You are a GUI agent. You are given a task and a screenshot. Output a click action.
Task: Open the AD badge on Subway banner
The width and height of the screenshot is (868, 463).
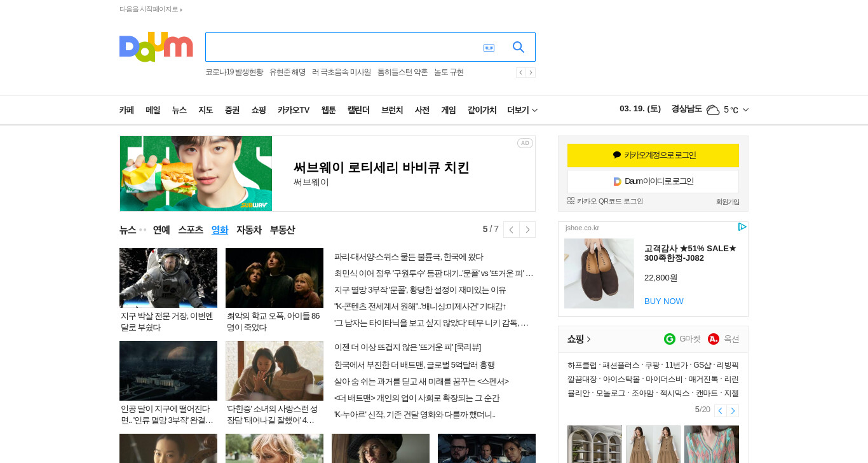(x=525, y=143)
